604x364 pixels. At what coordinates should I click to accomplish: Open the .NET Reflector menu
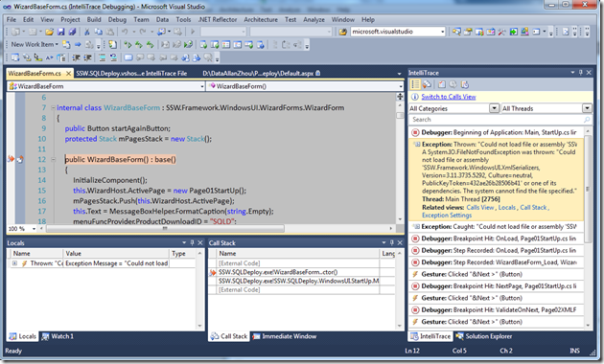coord(218,19)
